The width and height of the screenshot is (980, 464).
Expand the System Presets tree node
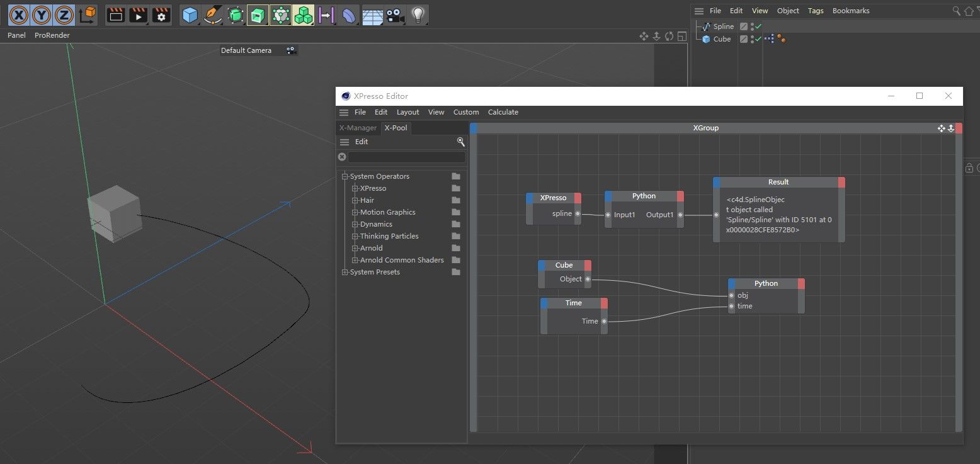[345, 272]
